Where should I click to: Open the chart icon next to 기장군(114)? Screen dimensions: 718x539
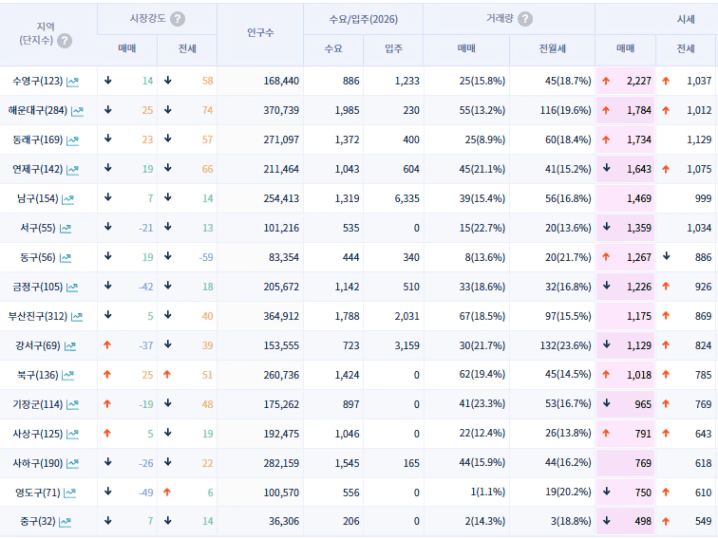pyautogui.click(x=72, y=405)
